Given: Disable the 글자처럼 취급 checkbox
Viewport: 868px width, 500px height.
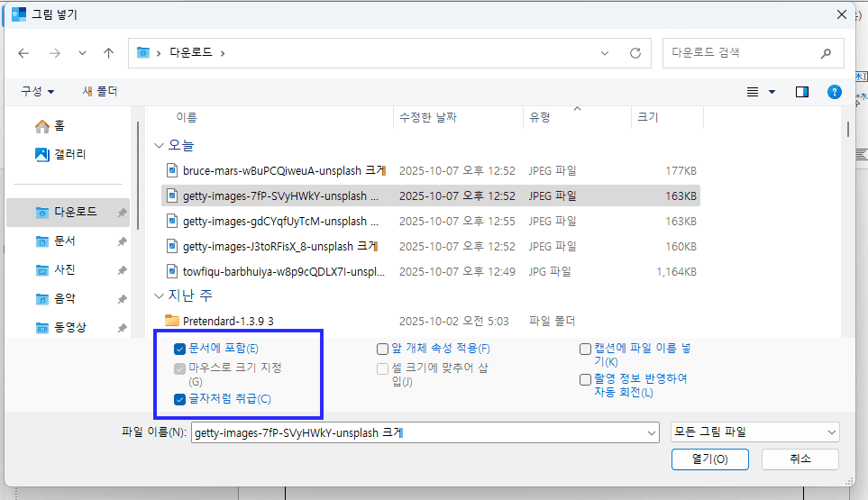Looking at the screenshot, I should tap(180, 399).
